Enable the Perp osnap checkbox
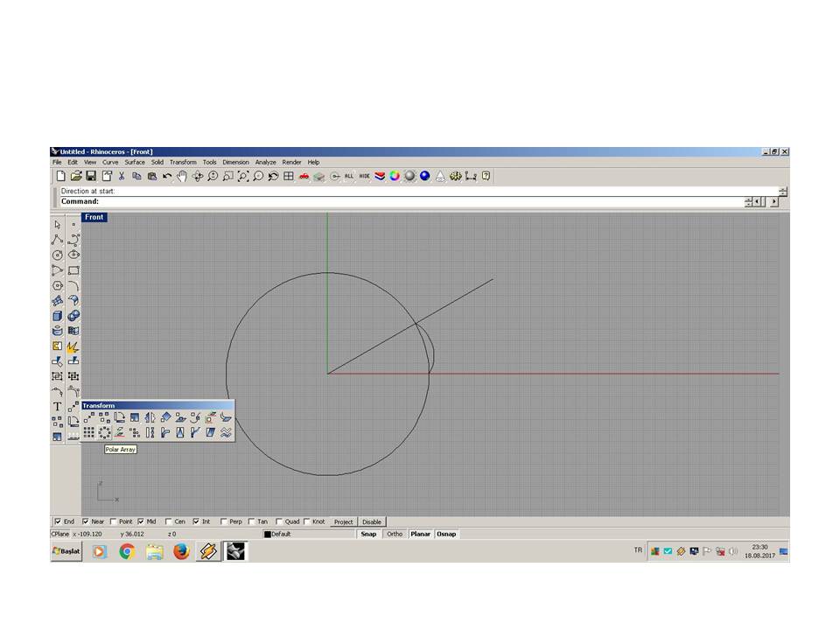Viewport: 840px width, 630px height. pyautogui.click(x=224, y=521)
